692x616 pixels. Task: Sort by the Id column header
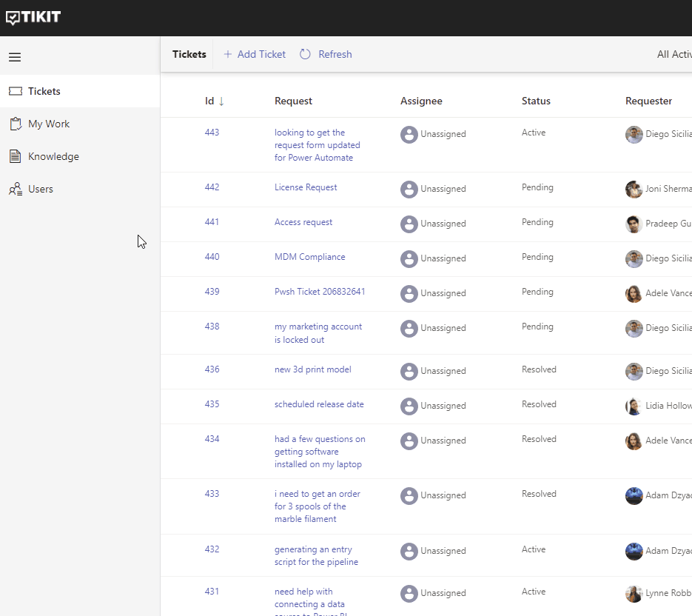(209, 101)
